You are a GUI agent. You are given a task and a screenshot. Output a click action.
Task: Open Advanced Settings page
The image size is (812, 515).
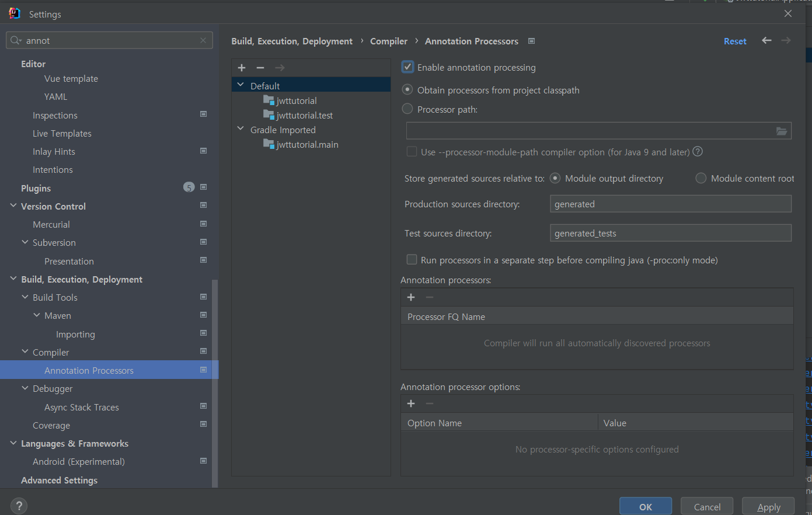pyautogui.click(x=59, y=480)
